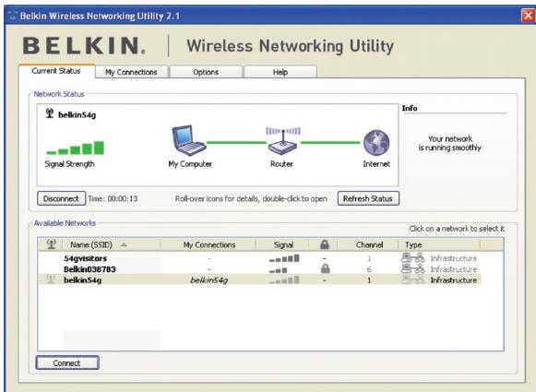The height and width of the screenshot is (392, 536).
Task: Click the signal bars in Belkin038783 row
Action: 278,270
